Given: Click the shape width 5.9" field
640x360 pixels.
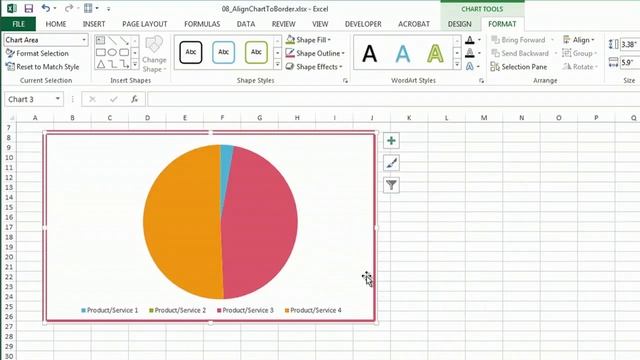Looking at the screenshot, I should click(x=629, y=62).
